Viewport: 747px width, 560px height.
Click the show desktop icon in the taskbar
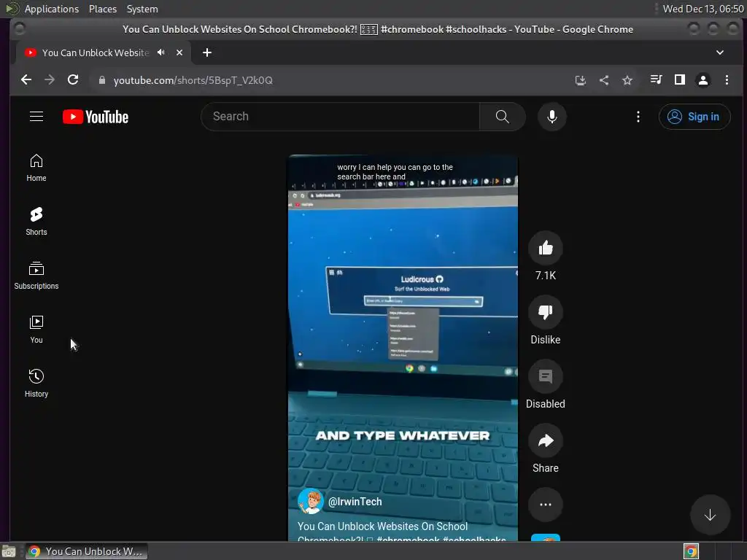[9, 551]
